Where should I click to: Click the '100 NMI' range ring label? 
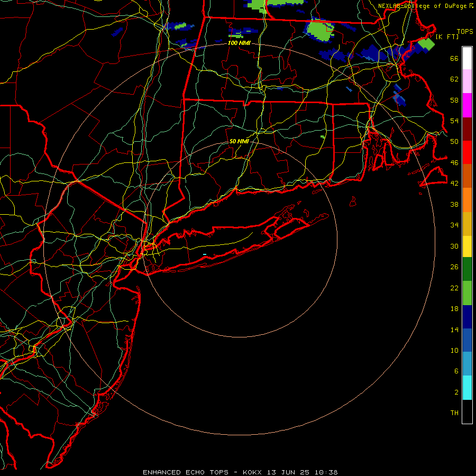coord(239,43)
